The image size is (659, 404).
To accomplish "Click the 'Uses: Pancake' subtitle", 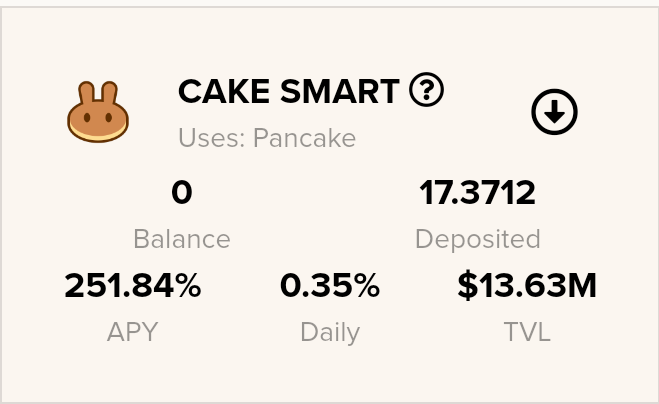I will point(267,138).
